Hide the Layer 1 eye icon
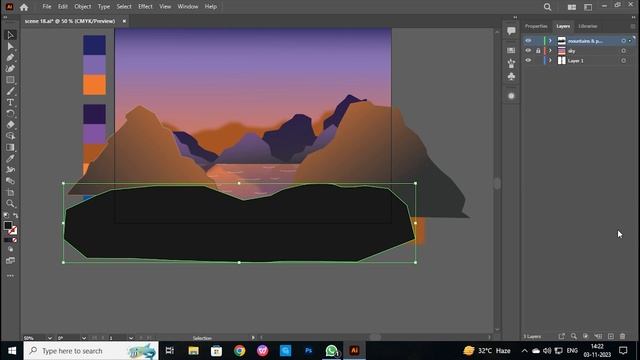The height and width of the screenshot is (360, 640). click(x=528, y=60)
